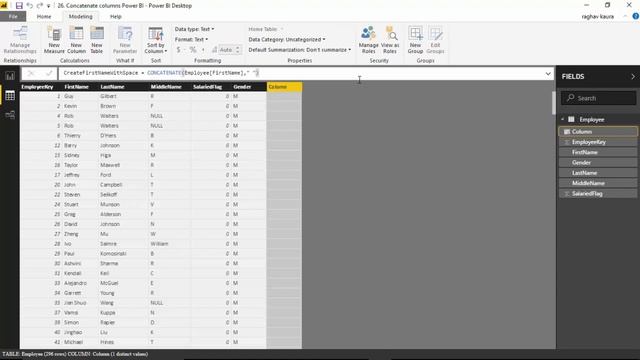The image size is (640, 360).
Task: Open the File menu
Action: pyautogui.click(x=13, y=16)
